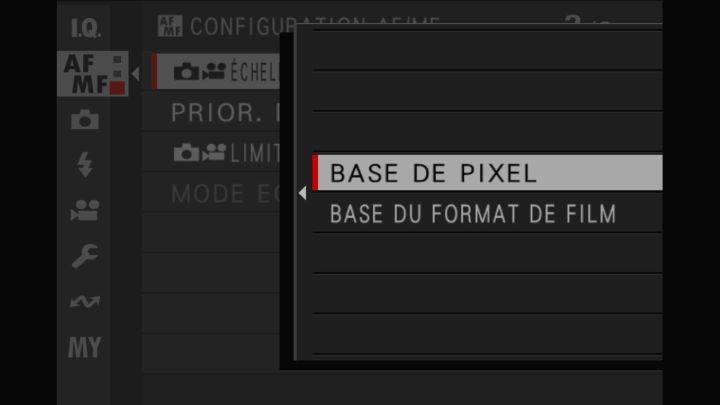Select the AF MF focus settings tab
Screen dimensions: 720x405
(x=92, y=73)
